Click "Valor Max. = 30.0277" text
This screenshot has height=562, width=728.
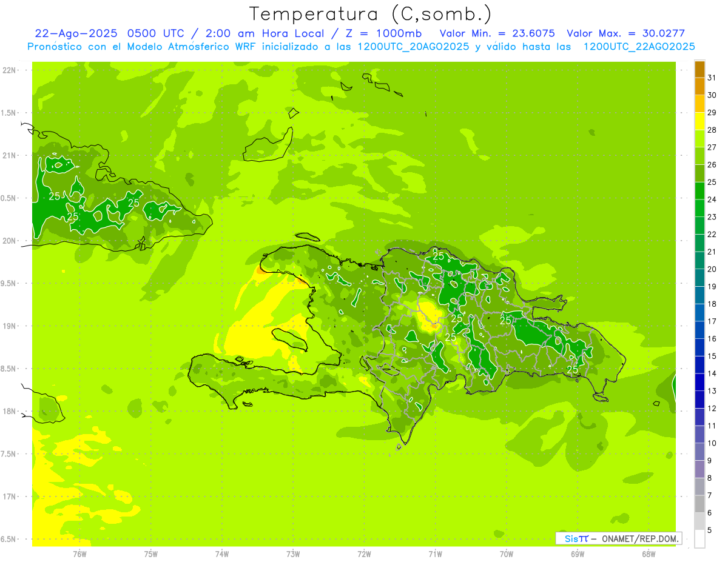(x=625, y=33)
